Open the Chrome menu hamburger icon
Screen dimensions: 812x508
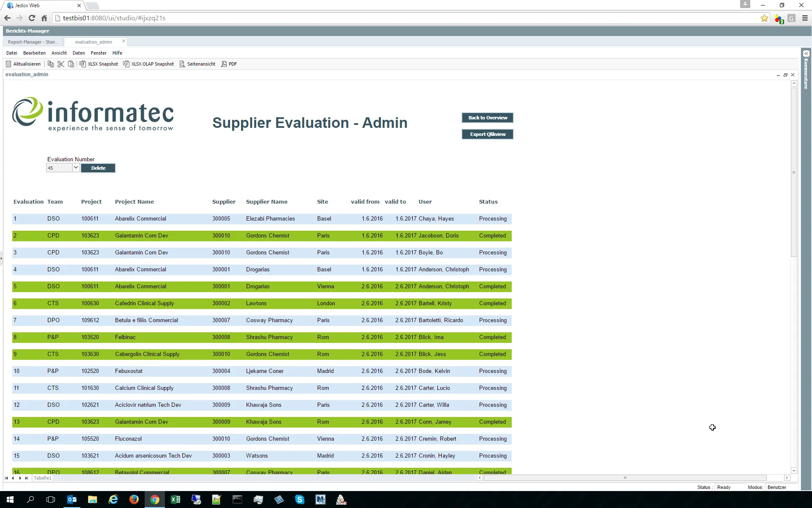[x=805, y=18]
